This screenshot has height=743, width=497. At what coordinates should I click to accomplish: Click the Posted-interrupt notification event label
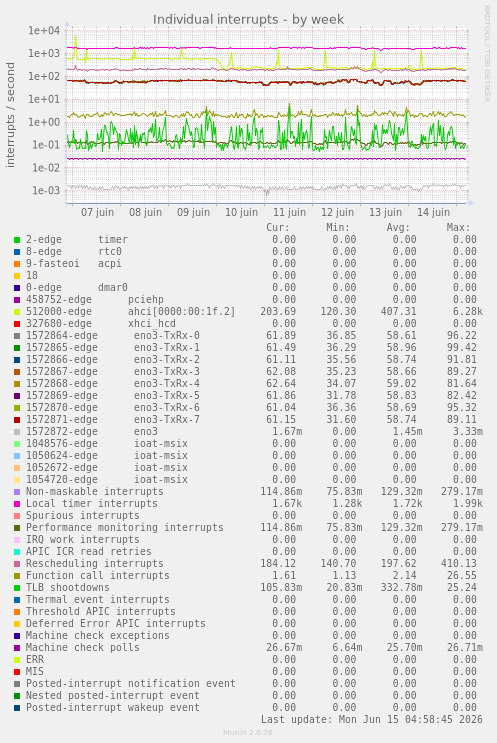[x=131, y=684]
